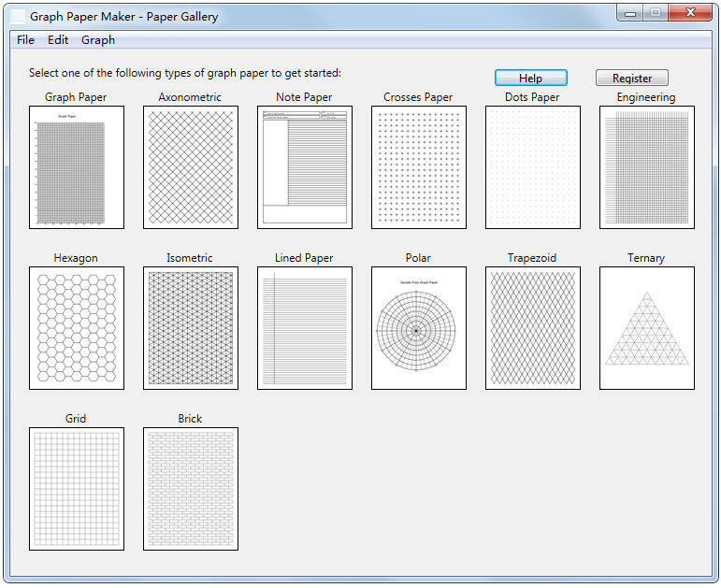Close the Graph Paper Maker window
721x588 pixels.
[690, 13]
